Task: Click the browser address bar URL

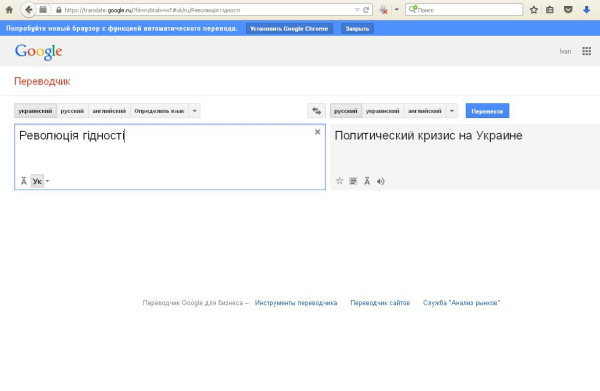Action: [152, 10]
